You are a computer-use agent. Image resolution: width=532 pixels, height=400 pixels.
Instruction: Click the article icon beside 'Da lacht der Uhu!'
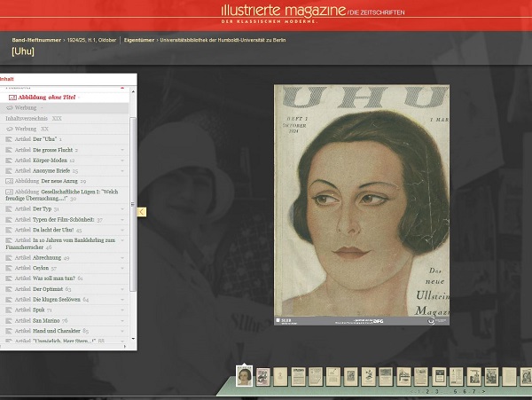9,230
